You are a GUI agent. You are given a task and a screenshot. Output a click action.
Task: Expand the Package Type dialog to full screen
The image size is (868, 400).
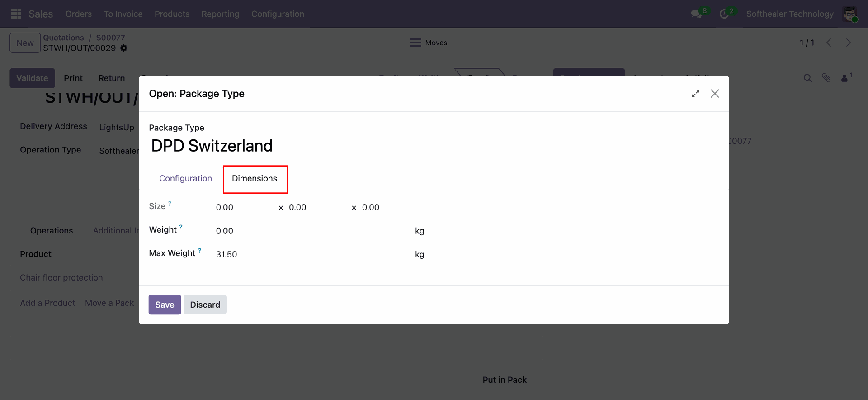click(x=695, y=94)
